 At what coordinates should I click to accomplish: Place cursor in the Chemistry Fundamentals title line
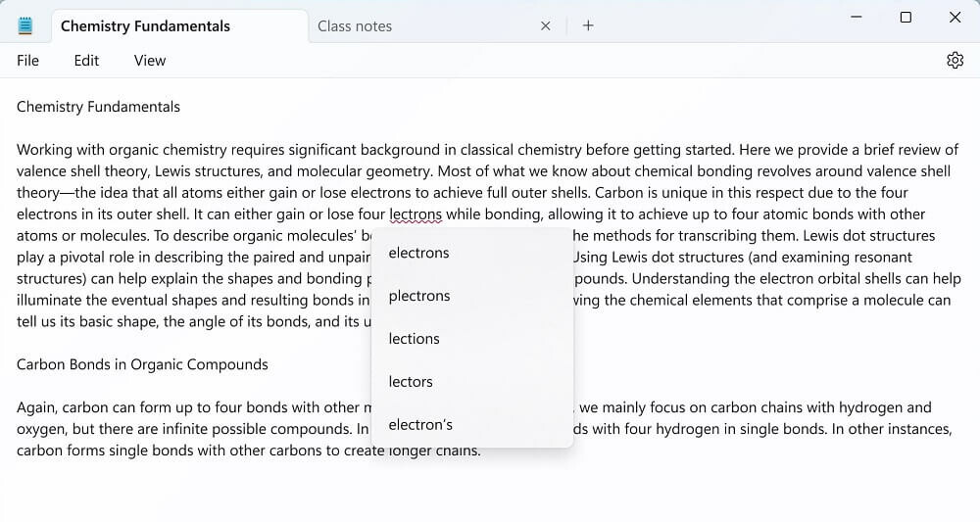click(98, 107)
